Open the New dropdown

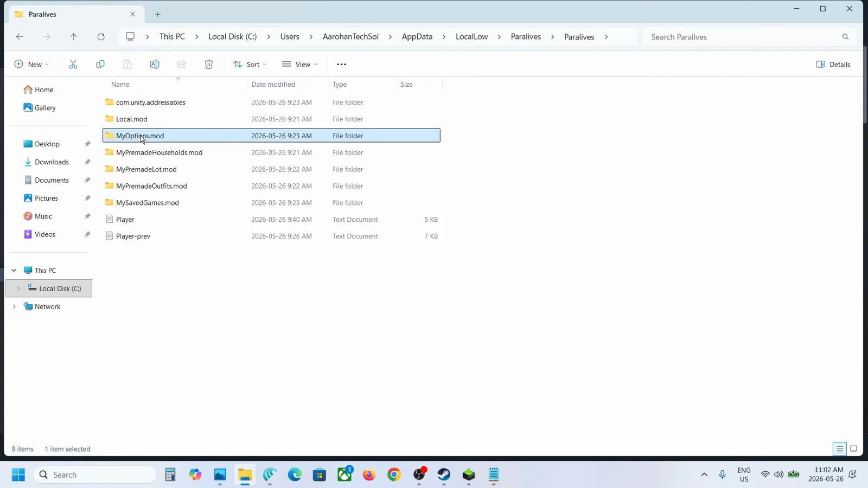[31, 65]
